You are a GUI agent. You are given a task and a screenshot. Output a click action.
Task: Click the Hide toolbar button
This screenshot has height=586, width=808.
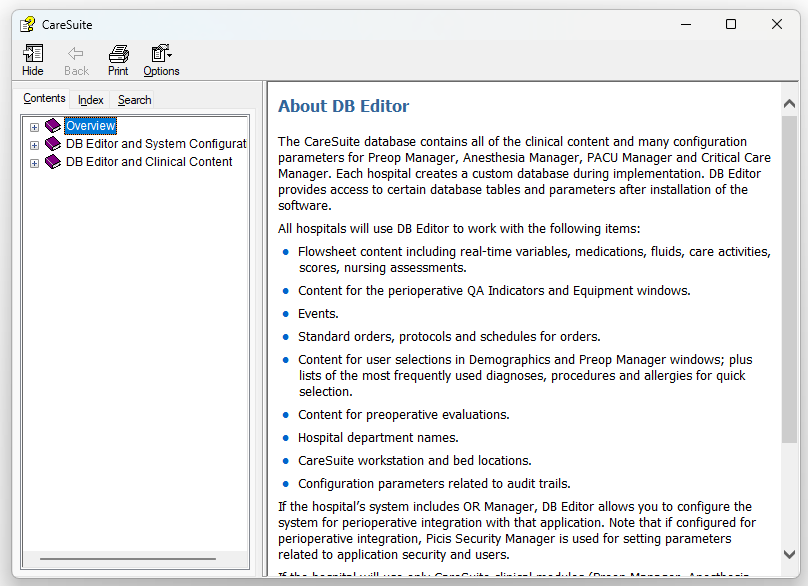pyautogui.click(x=32, y=60)
